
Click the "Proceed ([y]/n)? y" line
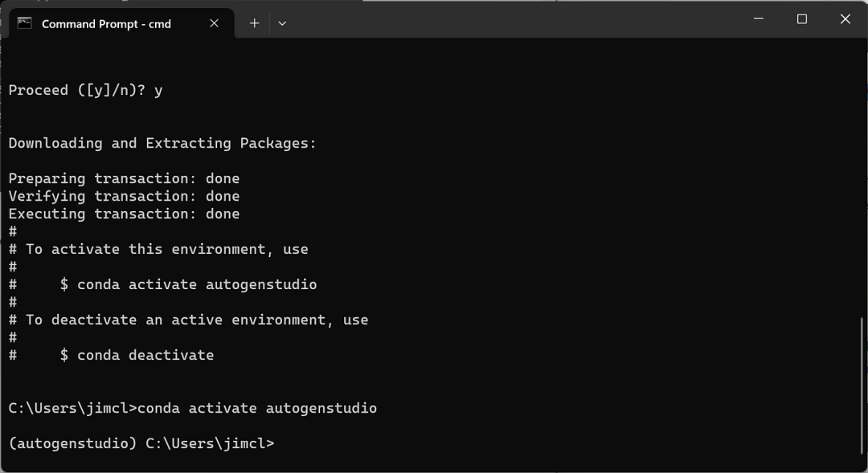click(x=85, y=91)
